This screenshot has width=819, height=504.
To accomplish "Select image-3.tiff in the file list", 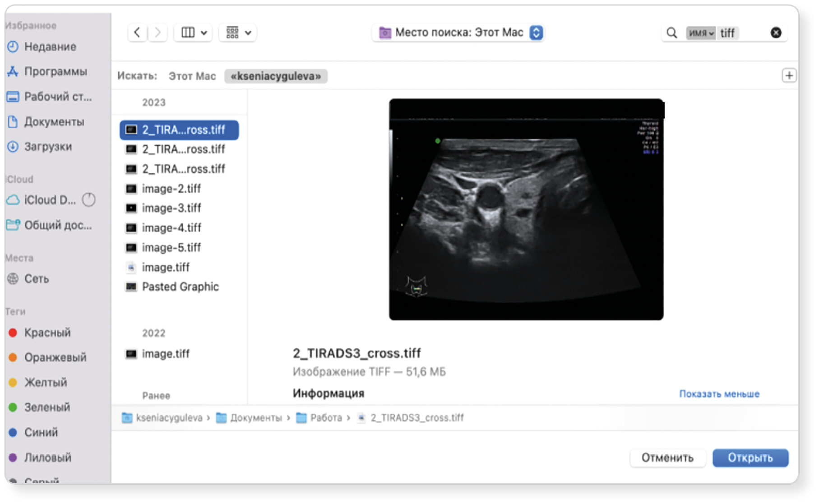I will click(x=171, y=208).
